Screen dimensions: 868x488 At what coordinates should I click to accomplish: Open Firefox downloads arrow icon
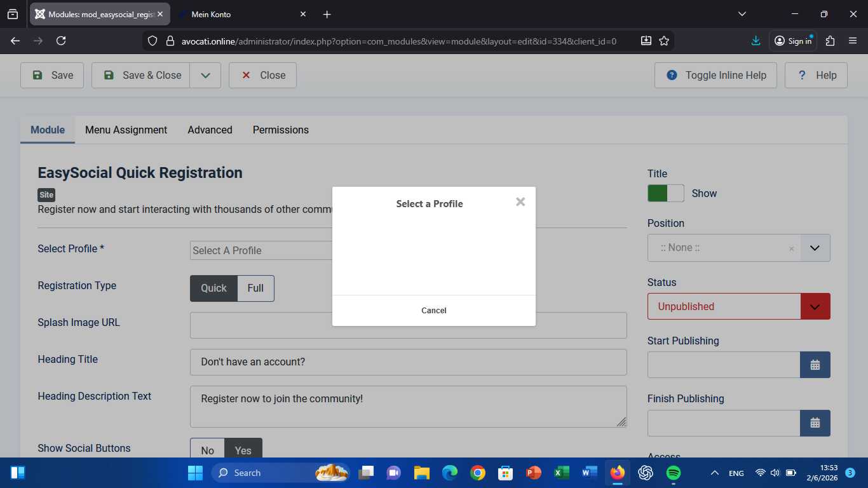coord(756,41)
